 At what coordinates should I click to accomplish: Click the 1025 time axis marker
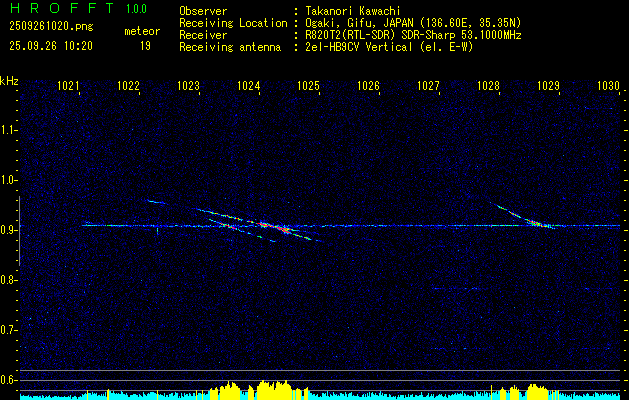[x=308, y=86]
